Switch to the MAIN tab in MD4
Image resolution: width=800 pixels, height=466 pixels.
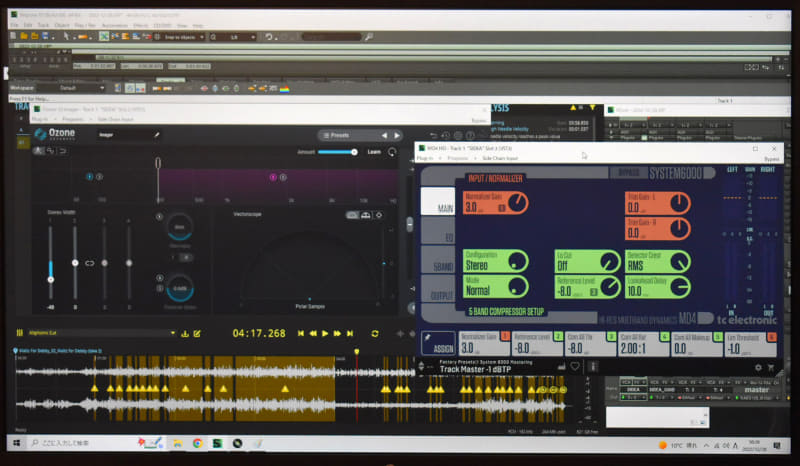(x=438, y=201)
